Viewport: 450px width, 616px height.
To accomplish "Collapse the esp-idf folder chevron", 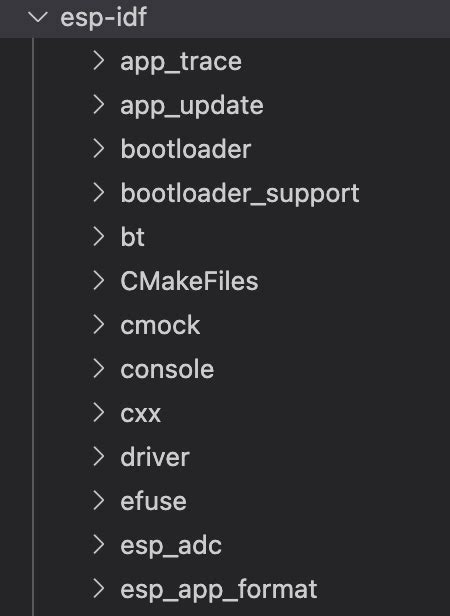I will pyautogui.click(x=38, y=18).
